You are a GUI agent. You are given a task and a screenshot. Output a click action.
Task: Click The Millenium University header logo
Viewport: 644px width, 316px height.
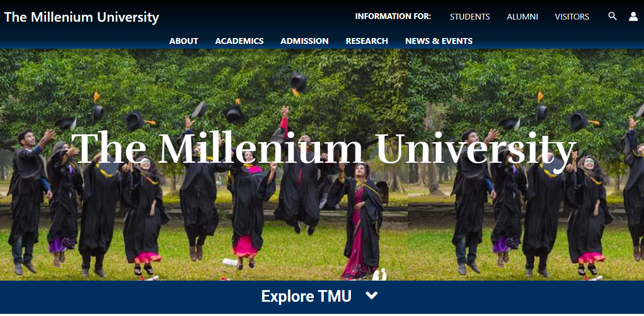[x=81, y=17]
